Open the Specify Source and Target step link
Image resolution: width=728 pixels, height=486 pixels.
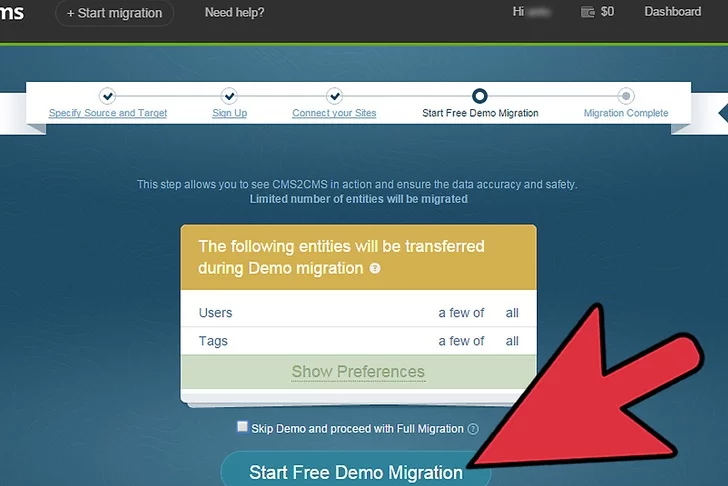click(x=108, y=113)
